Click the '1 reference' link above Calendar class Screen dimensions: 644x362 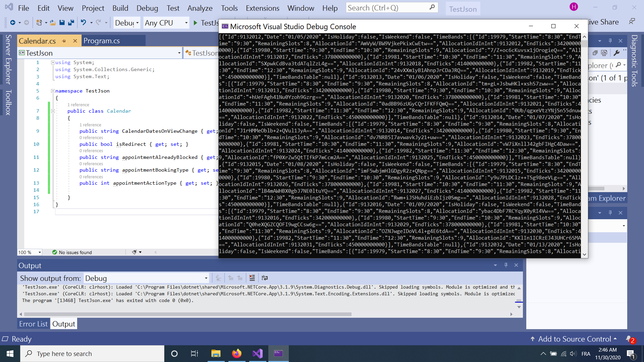click(78, 105)
